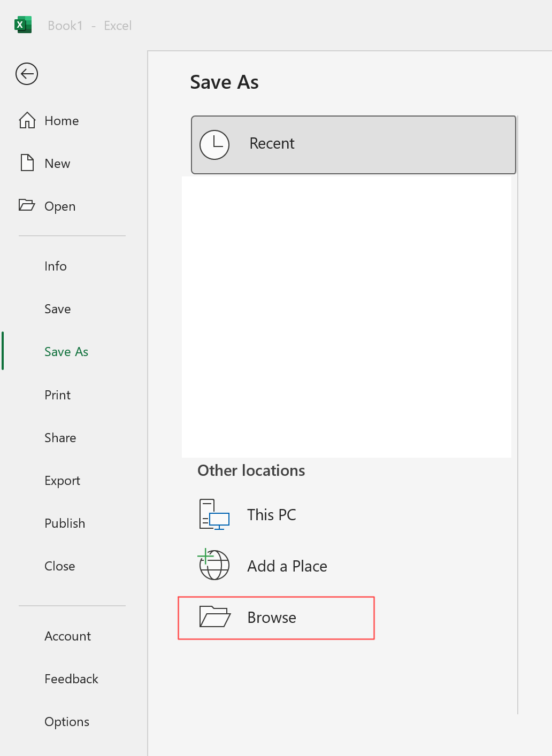
Task: Select Add a Place label
Action: 287,566
